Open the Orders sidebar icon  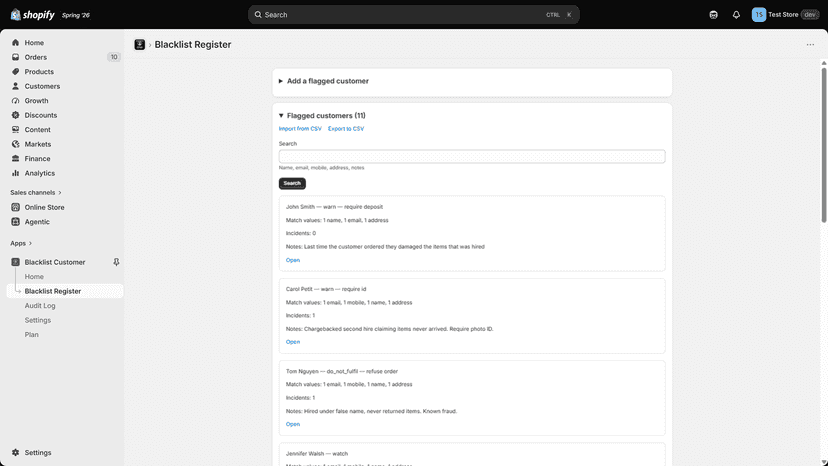pyautogui.click(x=15, y=57)
